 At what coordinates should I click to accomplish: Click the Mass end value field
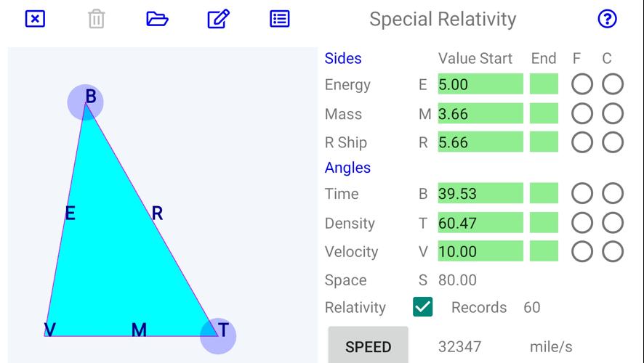tap(544, 113)
